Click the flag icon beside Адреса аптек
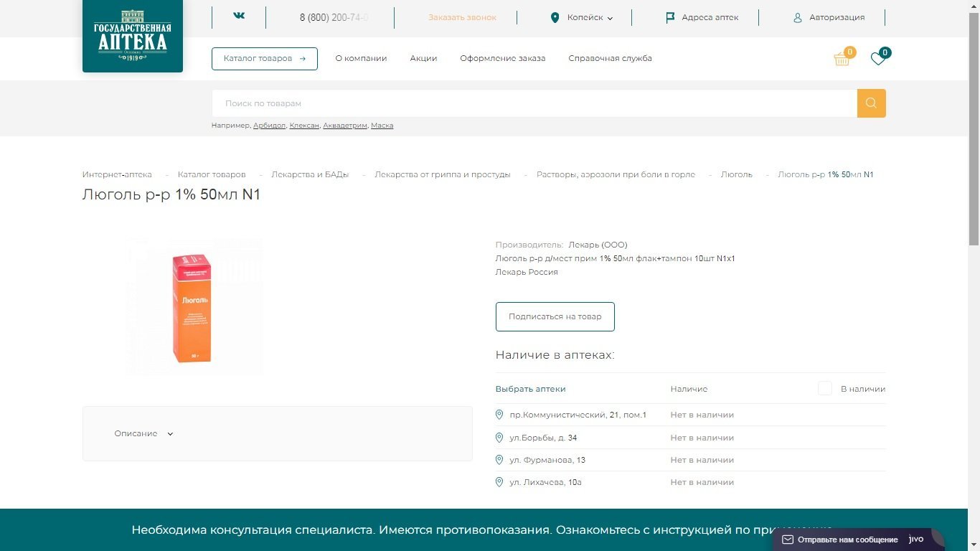The height and width of the screenshot is (551, 980). tap(670, 17)
